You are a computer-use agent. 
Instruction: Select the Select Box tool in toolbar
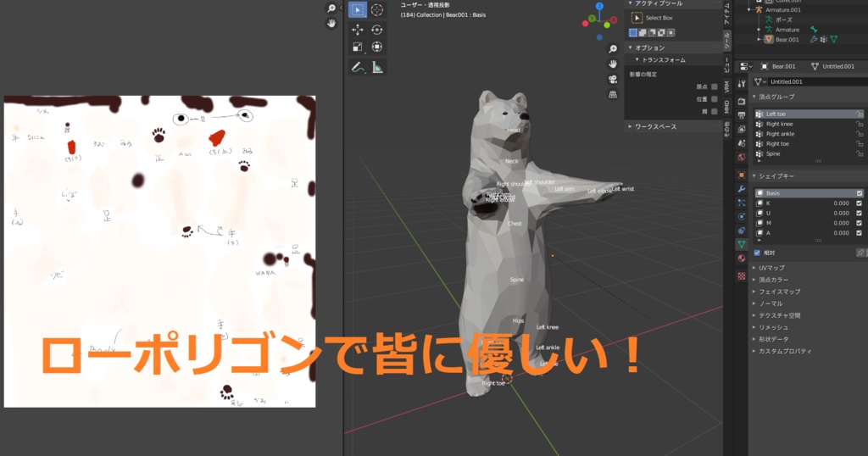358,10
